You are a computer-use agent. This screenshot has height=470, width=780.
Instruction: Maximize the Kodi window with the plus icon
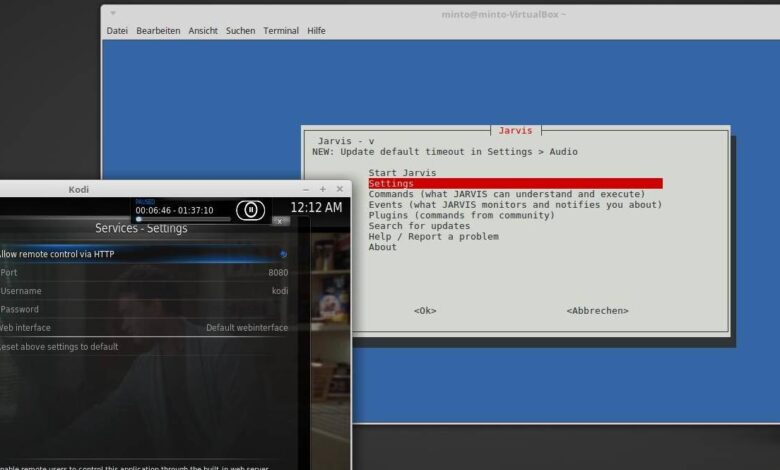pyautogui.click(x=323, y=189)
